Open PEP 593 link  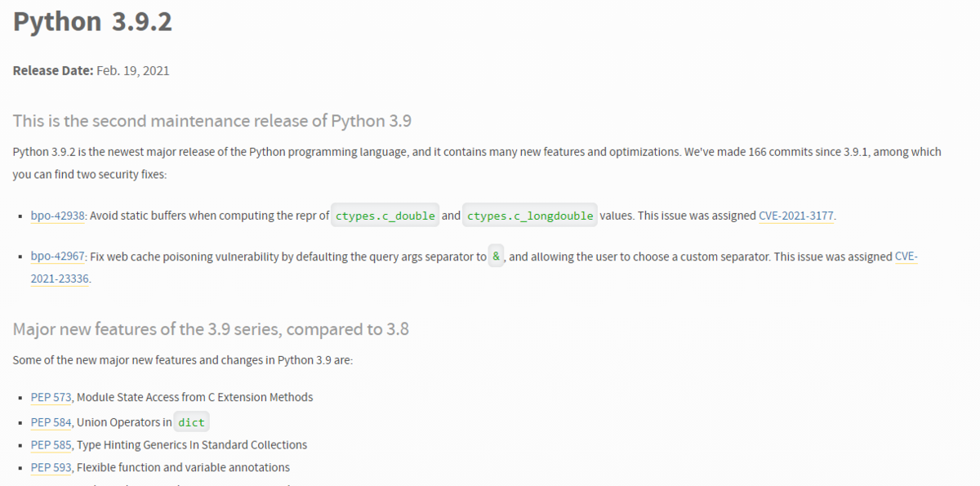pos(51,468)
